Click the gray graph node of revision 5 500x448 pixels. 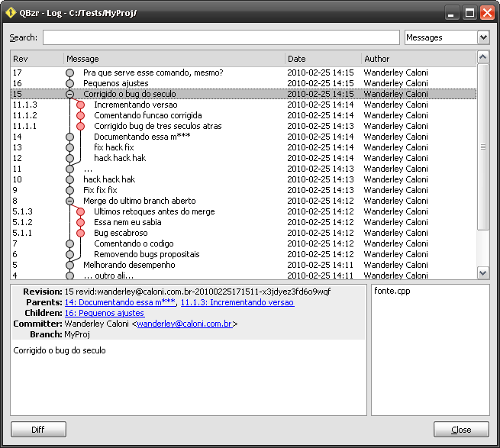pyautogui.click(x=69, y=265)
